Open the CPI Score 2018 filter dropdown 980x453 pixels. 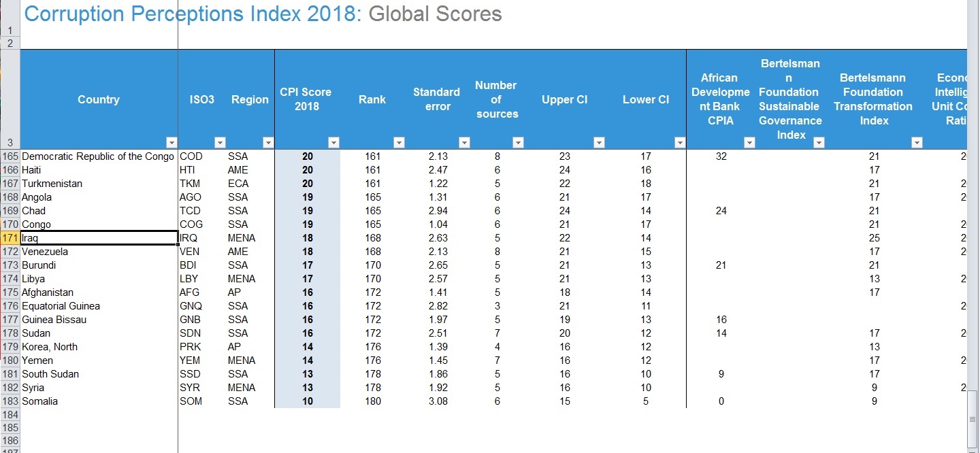tap(333, 142)
